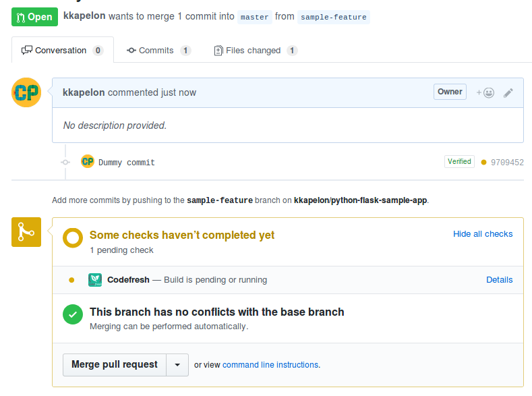Collapse checks with Hide all checks

pyautogui.click(x=483, y=234)
